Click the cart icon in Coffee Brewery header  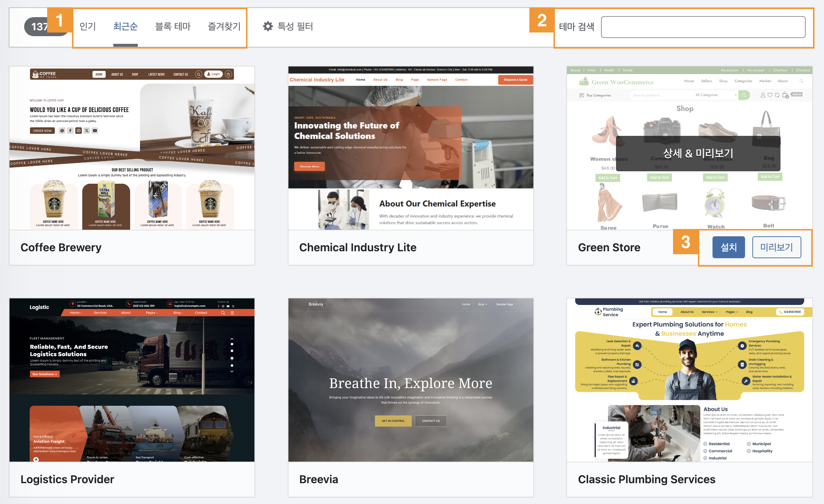point(228,74)
